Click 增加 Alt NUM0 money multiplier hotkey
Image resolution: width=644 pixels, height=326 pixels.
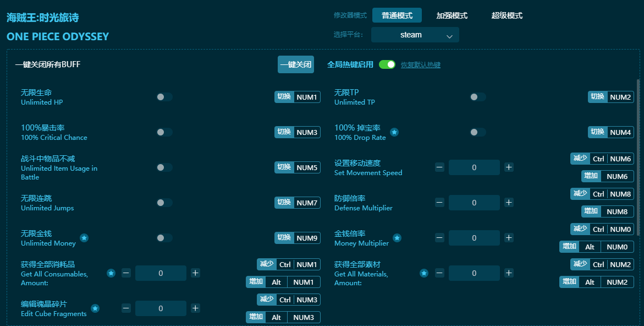pyautogui.click(x=596, y=247)
